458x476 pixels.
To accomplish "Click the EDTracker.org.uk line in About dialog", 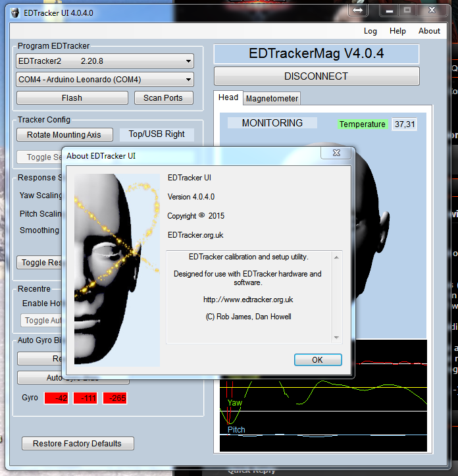I will (x=195, y=235).
